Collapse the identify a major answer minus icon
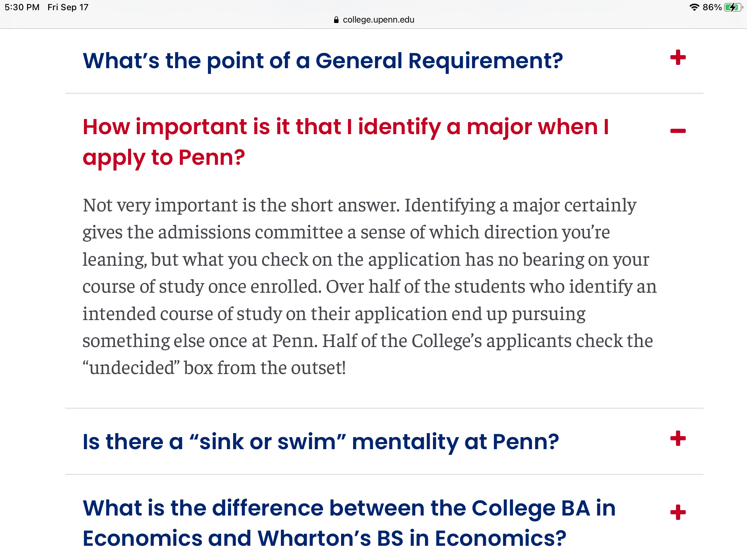 (678, 131)
